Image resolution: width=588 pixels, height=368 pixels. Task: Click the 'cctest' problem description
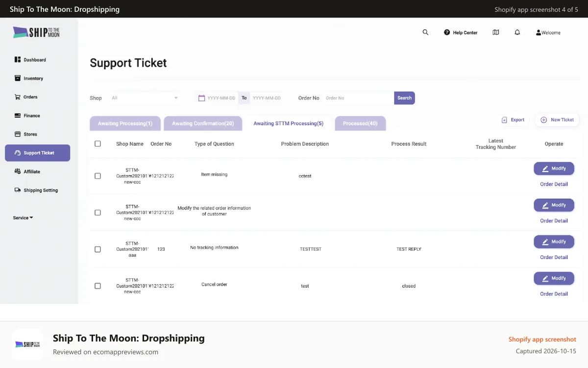click(x=305, y=176)
